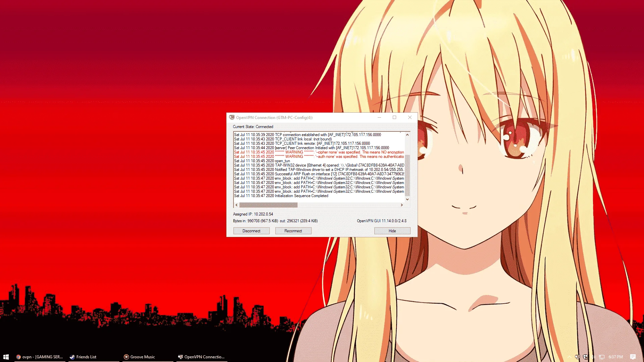Click the taskbar clock 6:37 PM
Screen dimensions: 644x362
click(x=615, y=357)
